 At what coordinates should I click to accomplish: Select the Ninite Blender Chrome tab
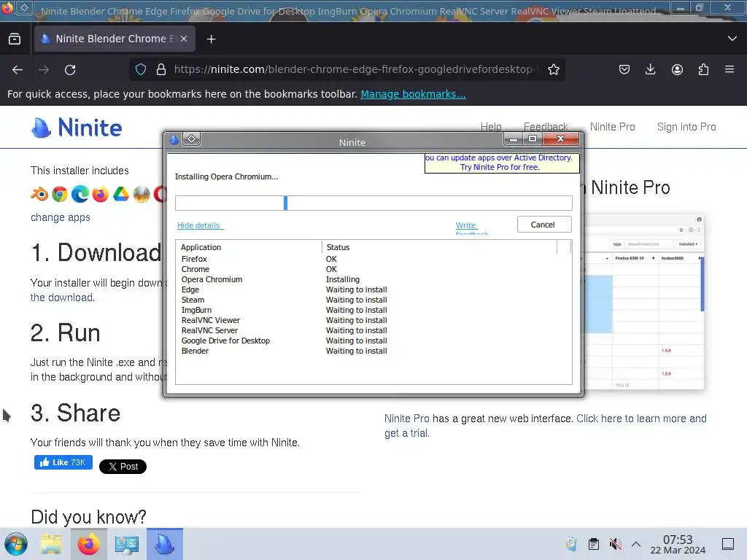(x=115, y=39)
